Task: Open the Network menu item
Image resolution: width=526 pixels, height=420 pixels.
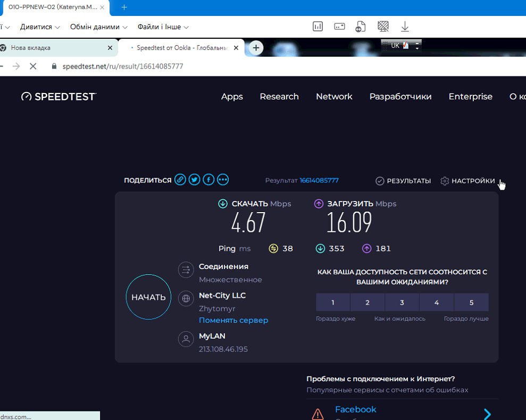Action: pyautogui.click(x=334, y=97)
